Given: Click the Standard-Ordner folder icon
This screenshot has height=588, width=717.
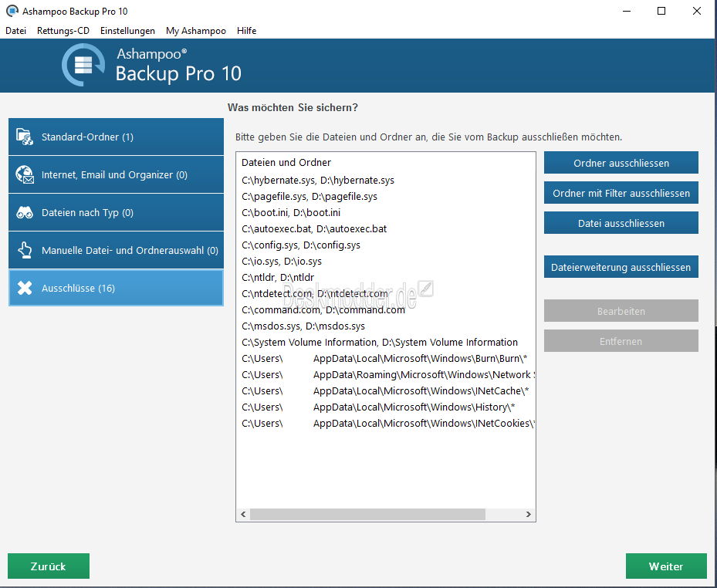Looking at the screenshot, I should pos(24,137).
